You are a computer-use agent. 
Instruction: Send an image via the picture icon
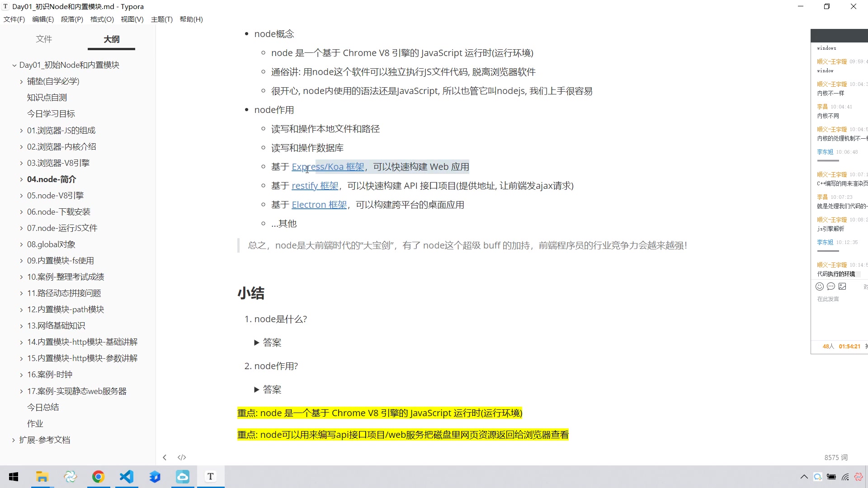842,286
